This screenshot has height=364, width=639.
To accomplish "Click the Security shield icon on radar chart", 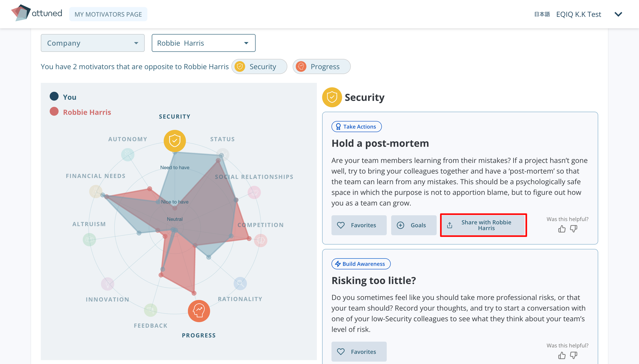I will tap(175, 141).
